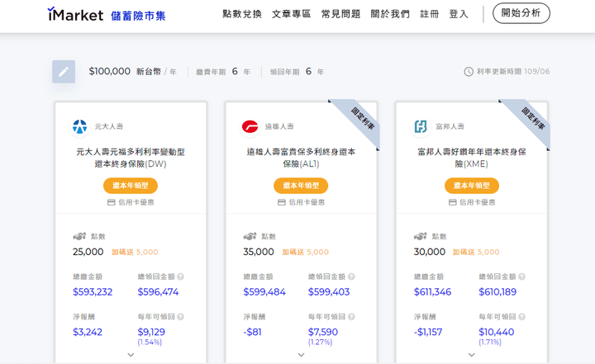Click the 遠雄人壽 company logo
Viewport: 595px width, 364px height.
(x=250, y=126)
